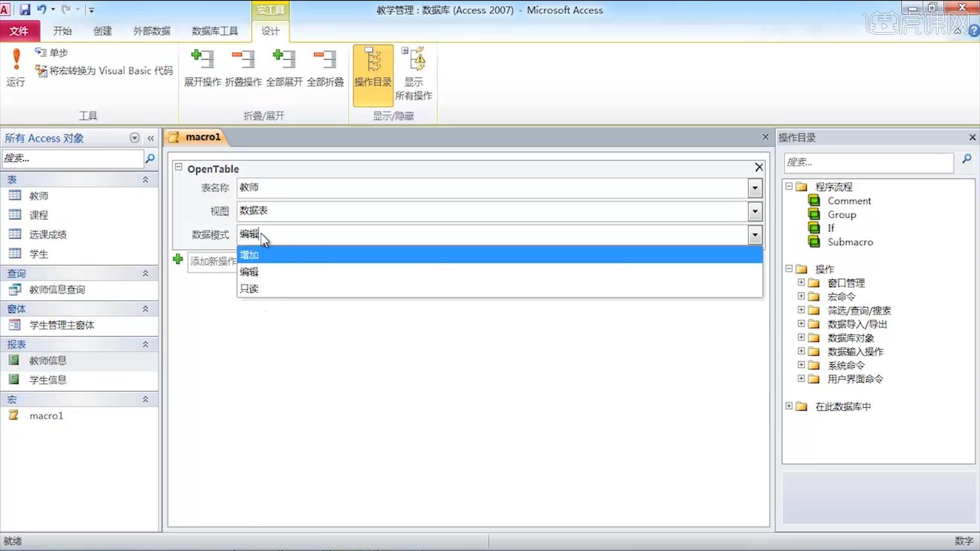Switch to 设计 ribbon tab
Viewport: 980px width, 551px height.
tap(271, 31)
